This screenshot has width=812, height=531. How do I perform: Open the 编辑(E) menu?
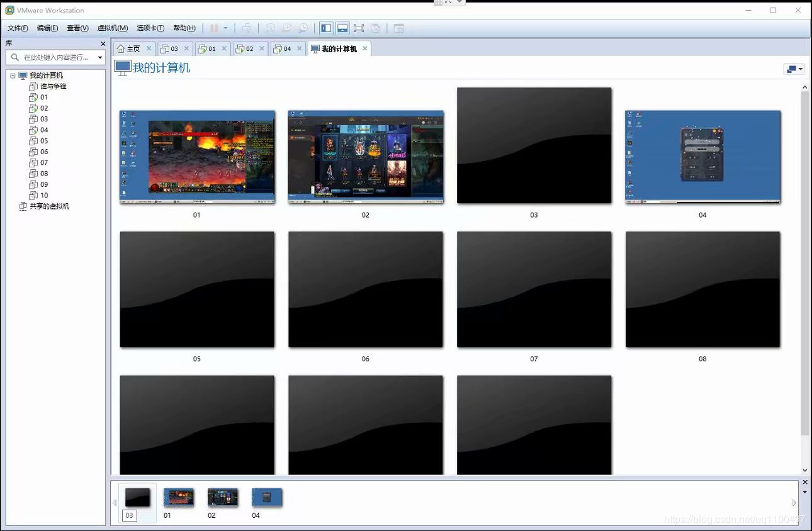coord(47,28)
